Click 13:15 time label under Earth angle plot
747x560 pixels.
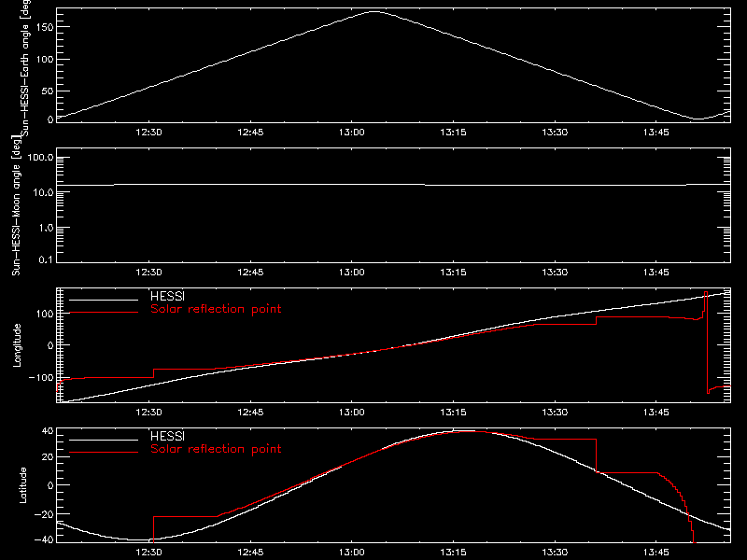[453, 133]
